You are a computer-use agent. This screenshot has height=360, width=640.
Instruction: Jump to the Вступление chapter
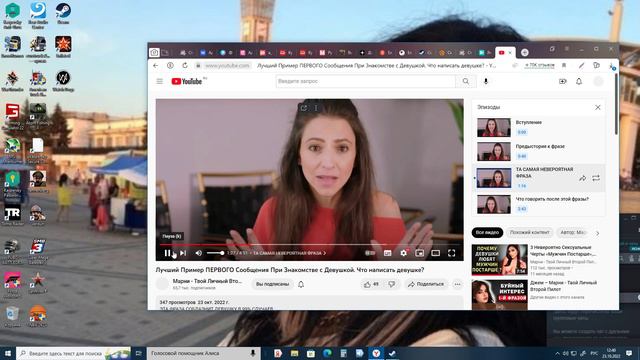tap(539, 127)
